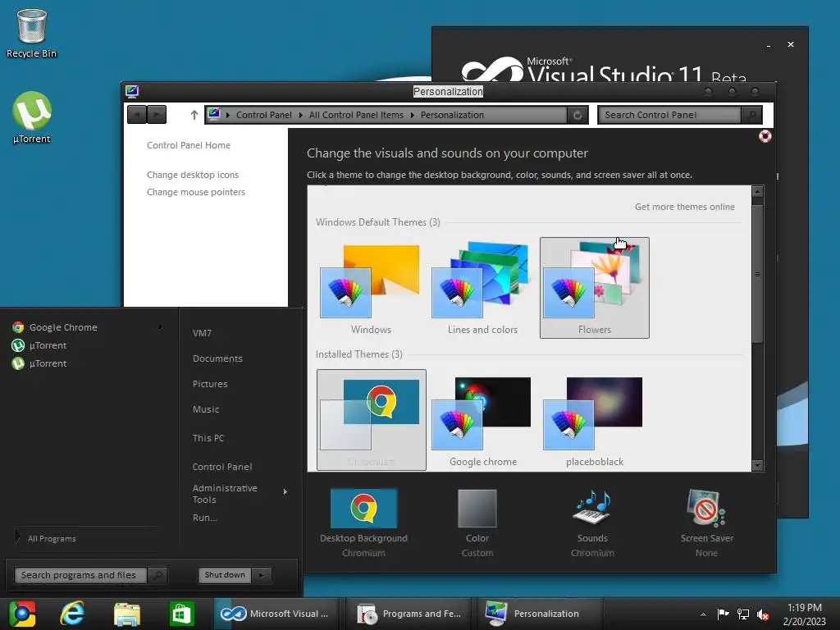Click Change desktop icons link
The image size is (840, 630).
[x=193, y=175]
